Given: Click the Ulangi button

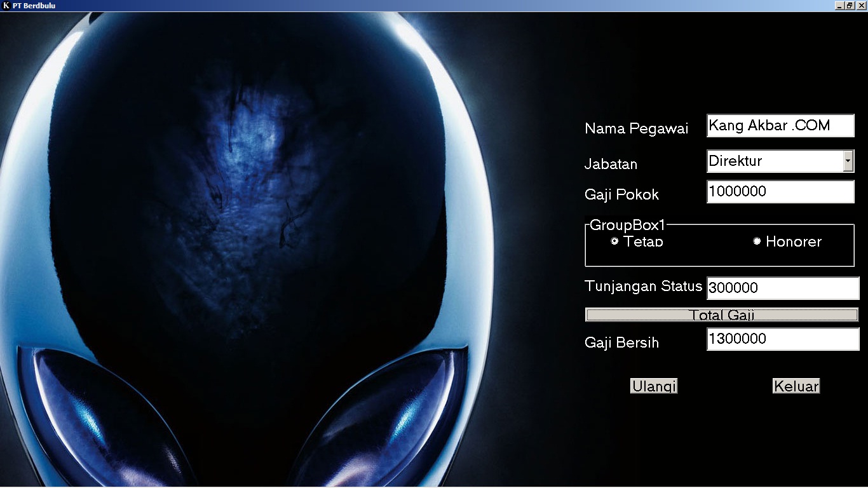Looking at the screenshot, I should (654, 386).
